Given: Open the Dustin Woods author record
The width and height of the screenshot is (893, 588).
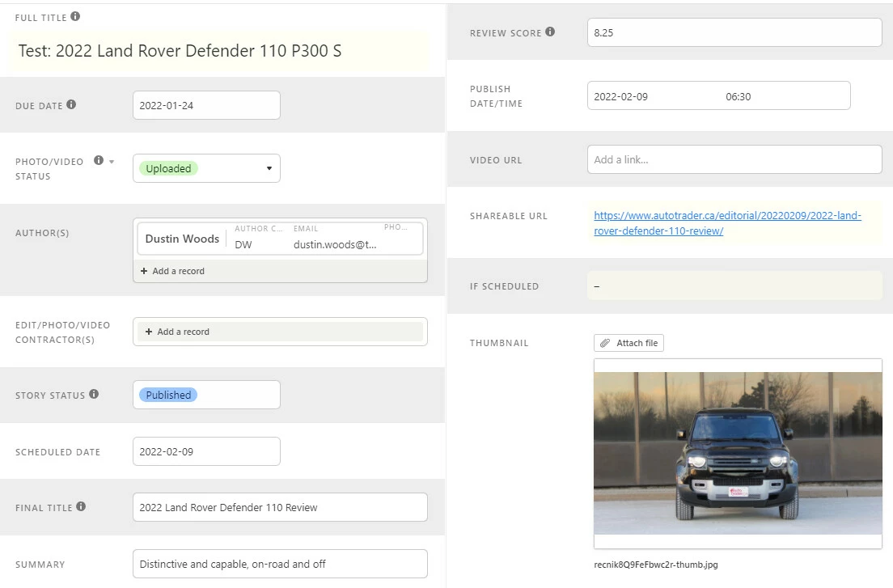Looking at the screenshot, I should [x=280, y=239].
